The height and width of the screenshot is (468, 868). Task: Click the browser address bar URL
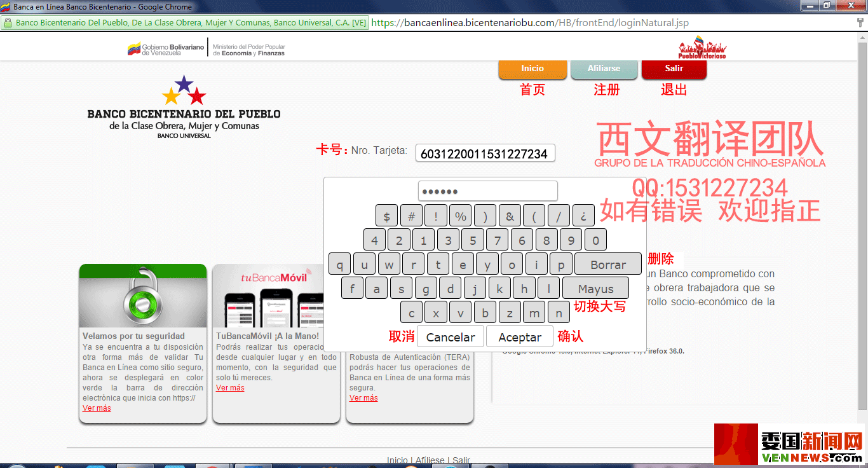click(530, 23)
